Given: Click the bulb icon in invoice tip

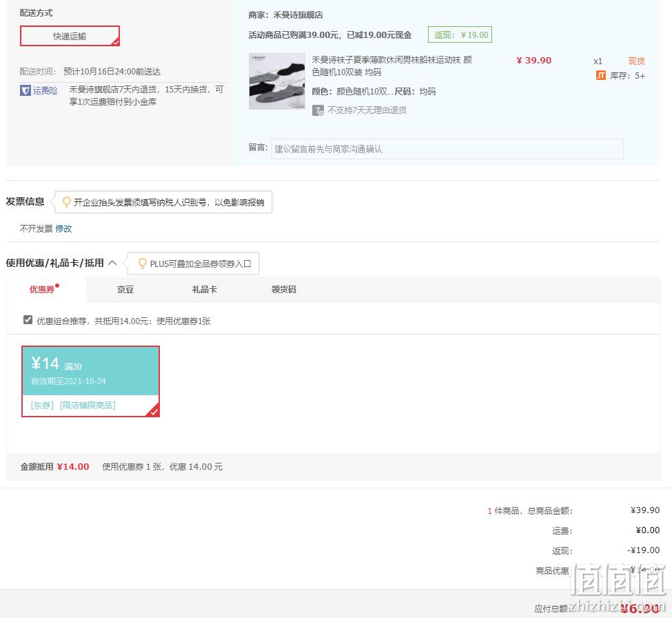Looking at the screenshot, I should (66, 202).
